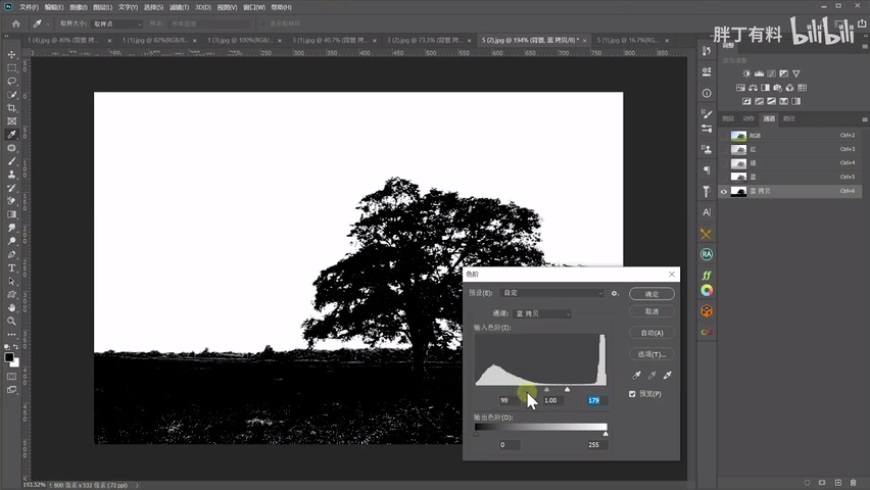
Task: Click the 自动(A) button in Levels
Action: click(652, 332)
